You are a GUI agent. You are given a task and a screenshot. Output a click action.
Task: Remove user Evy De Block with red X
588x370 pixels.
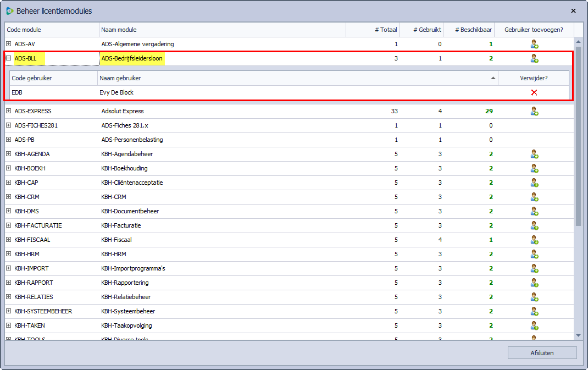point(534,92)
